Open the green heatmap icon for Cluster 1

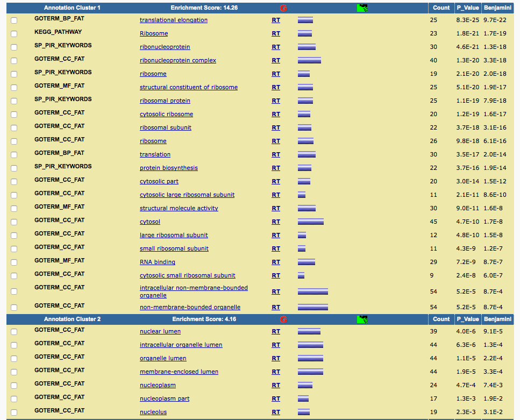coord(362,8)
